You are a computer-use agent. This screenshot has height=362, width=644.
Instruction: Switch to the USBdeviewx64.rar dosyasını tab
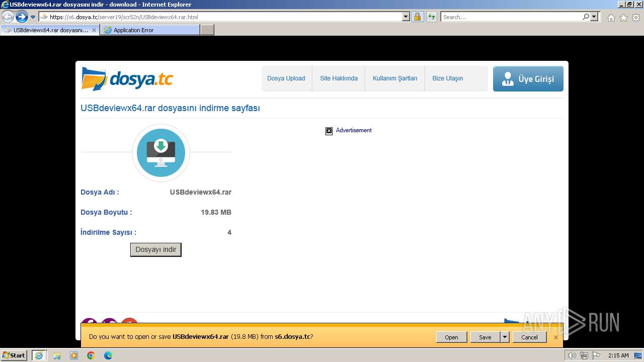[50, 30]
